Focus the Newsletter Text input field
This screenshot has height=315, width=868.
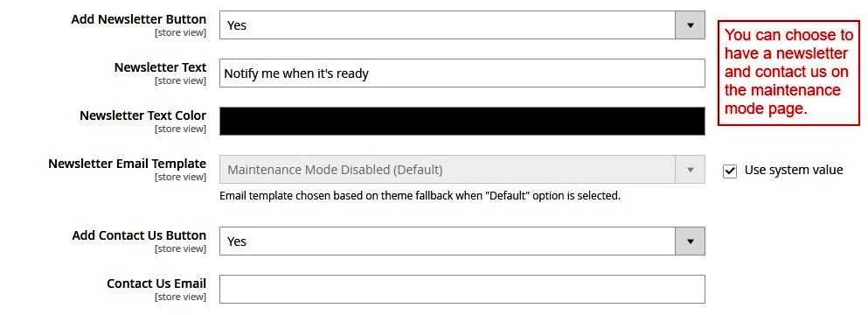pos(462,73)
